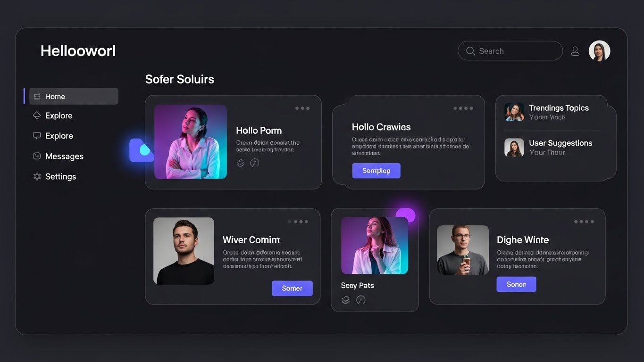Click the glowing blue chat bubble icon
This screenshot has width=644, height=362.
point(142,150)
